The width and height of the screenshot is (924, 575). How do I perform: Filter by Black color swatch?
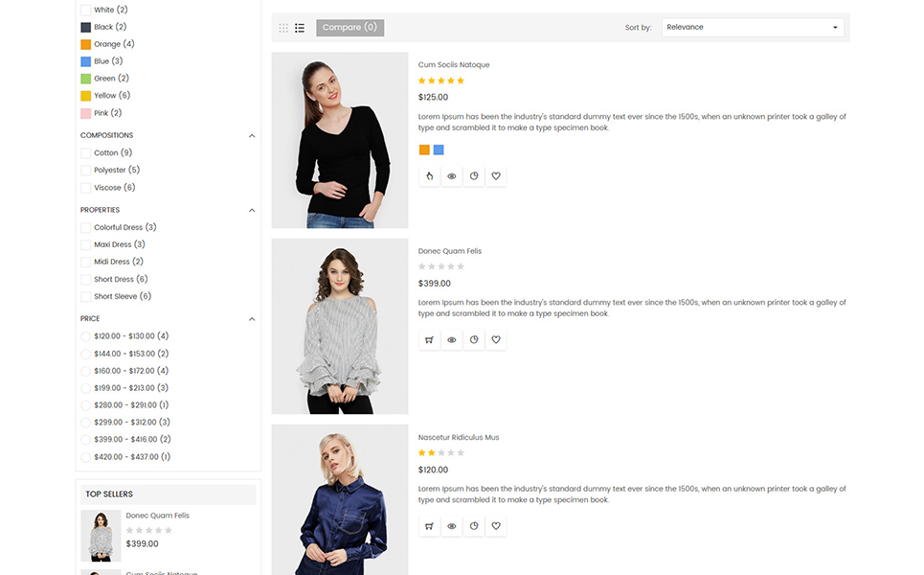85,27
